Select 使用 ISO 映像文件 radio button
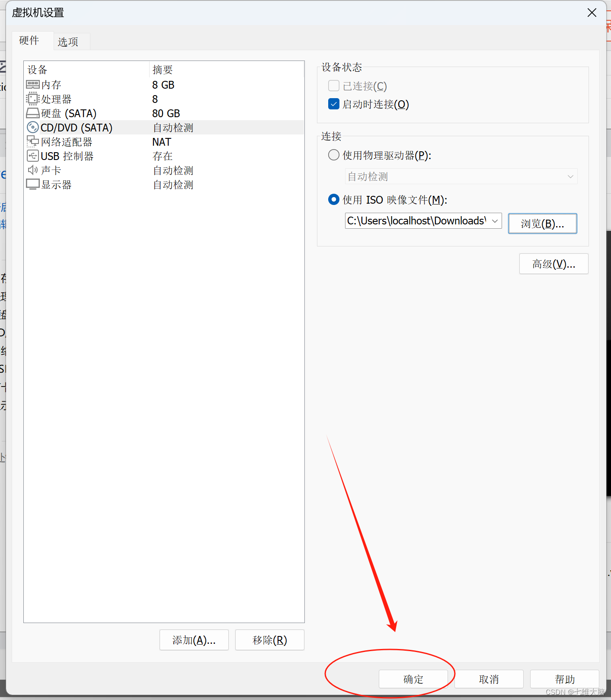611x700 pixels. click(x=334, y=200)
